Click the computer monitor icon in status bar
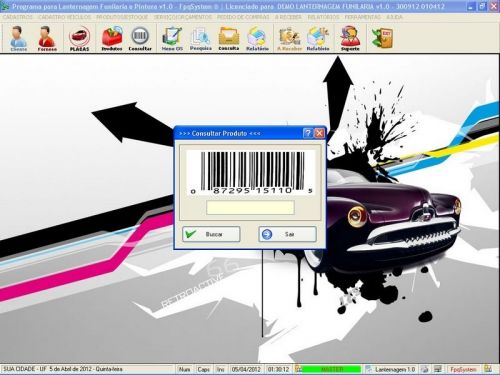Image resolution: width=500 pixels, height=375 pixels. click(x=438, y=369)
